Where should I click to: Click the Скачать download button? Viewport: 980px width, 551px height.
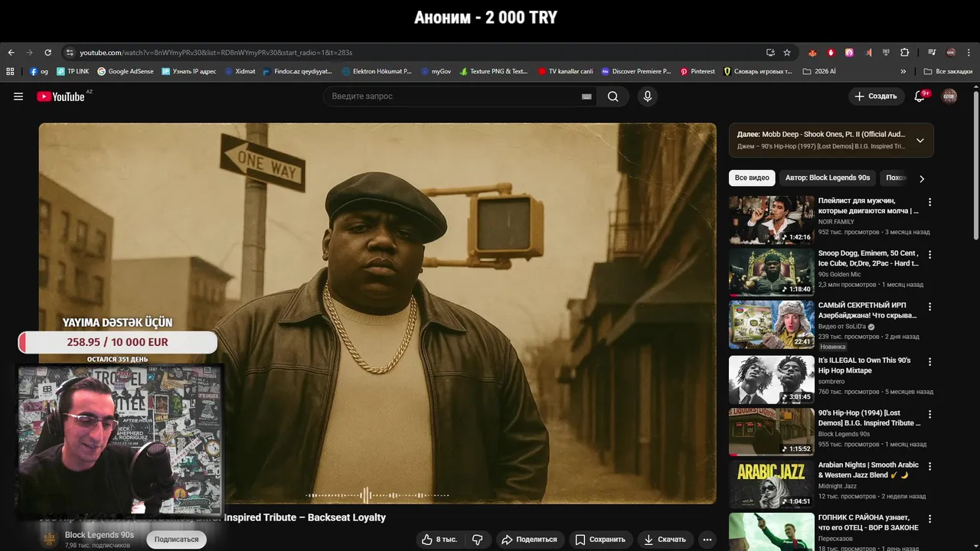tap(665, 540)
